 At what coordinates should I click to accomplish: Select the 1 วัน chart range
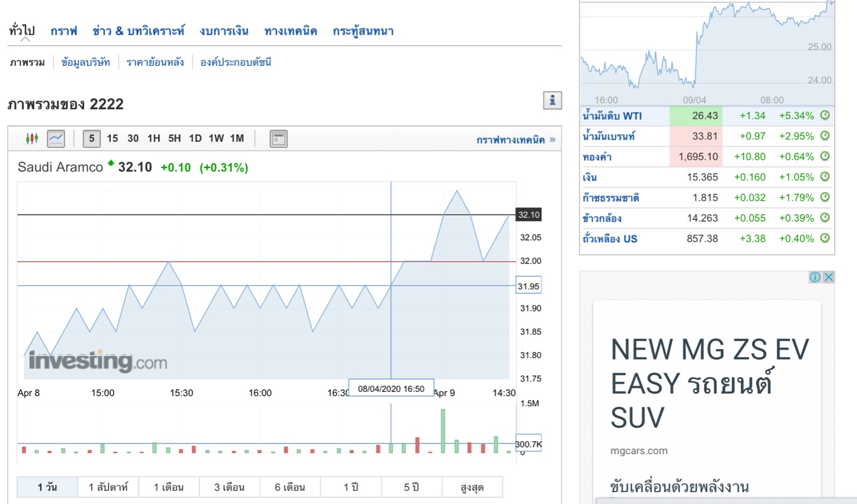click(x=47, y=487)
